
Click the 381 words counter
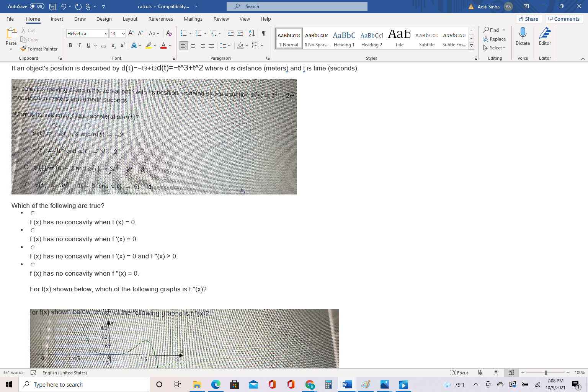(x=13, y=372)
